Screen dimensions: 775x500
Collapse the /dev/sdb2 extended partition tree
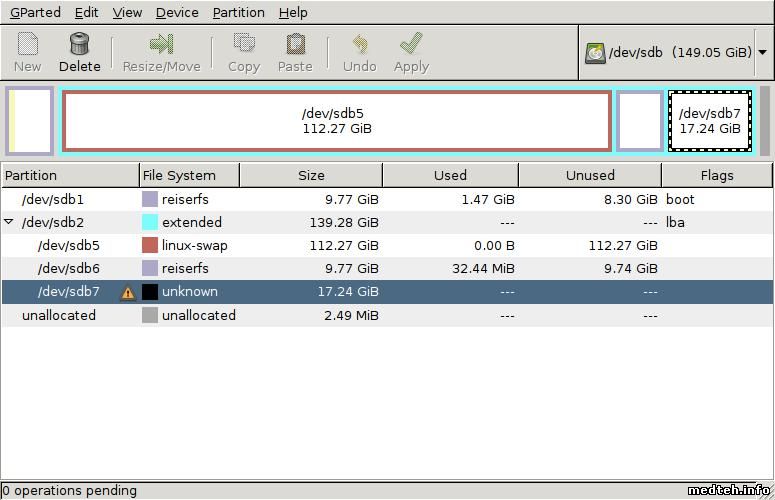[x=9, y=222]
